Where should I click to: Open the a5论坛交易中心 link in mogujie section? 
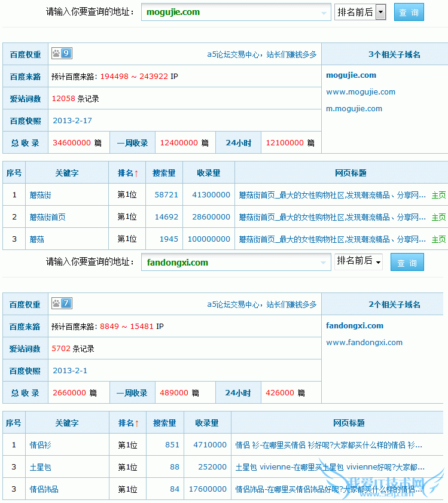(x=261, y=54)
